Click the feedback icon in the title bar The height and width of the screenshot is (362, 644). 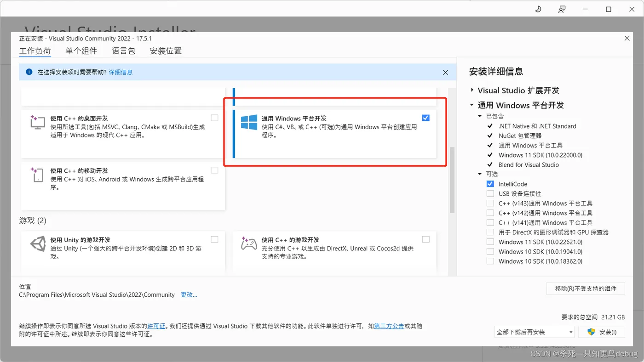tap(562, 9)
